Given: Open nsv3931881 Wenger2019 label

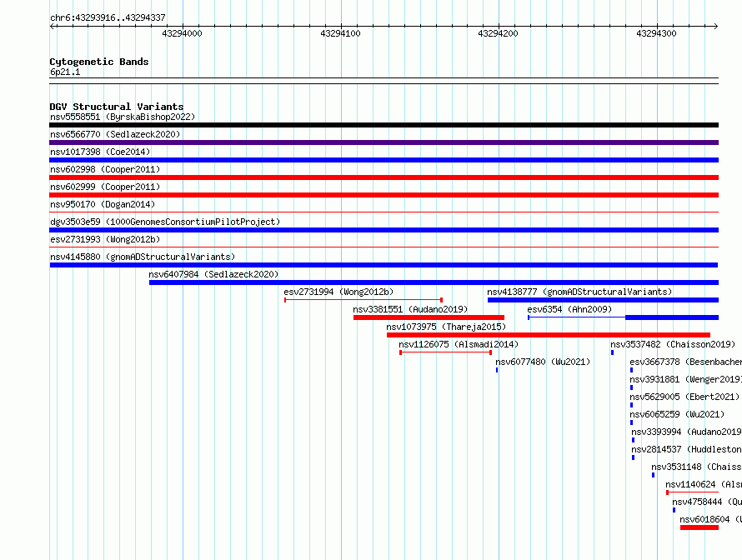Looking at the screenshot, I should click(685, 379).
